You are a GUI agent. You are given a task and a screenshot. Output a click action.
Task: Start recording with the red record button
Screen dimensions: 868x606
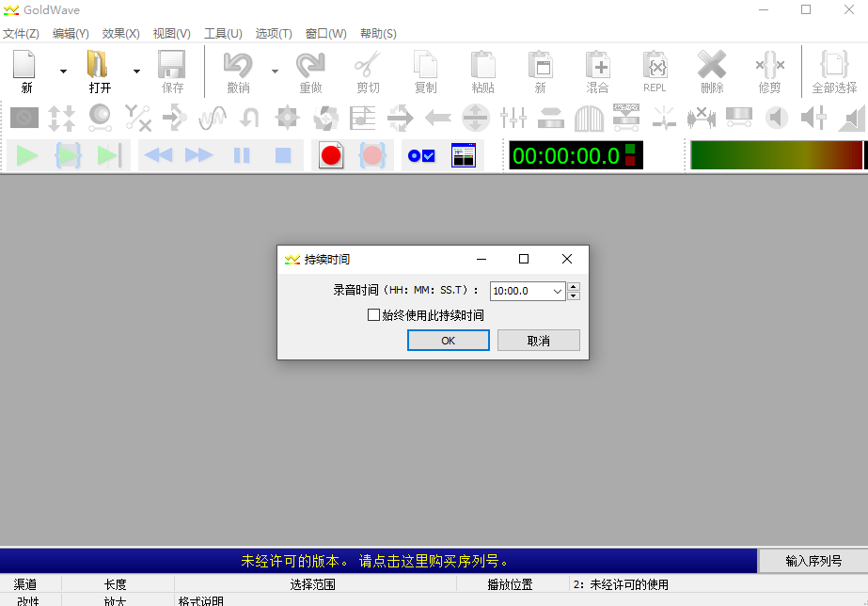331,155
